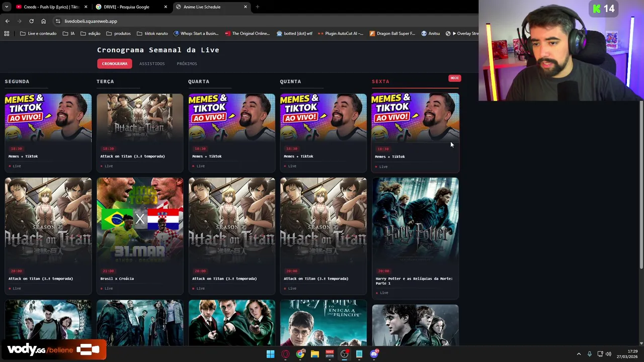Open the SEGUNDA Attack on Titan 20:00 card

coord(48,236)
